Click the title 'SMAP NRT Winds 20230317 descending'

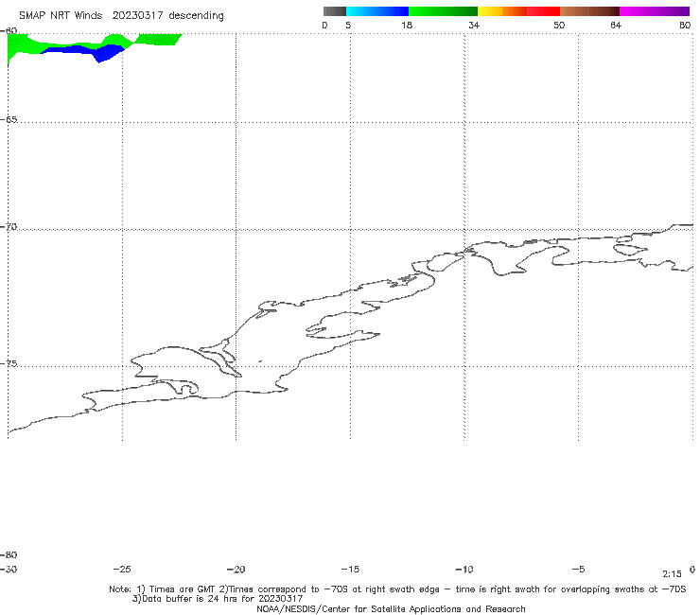point(121,16)
